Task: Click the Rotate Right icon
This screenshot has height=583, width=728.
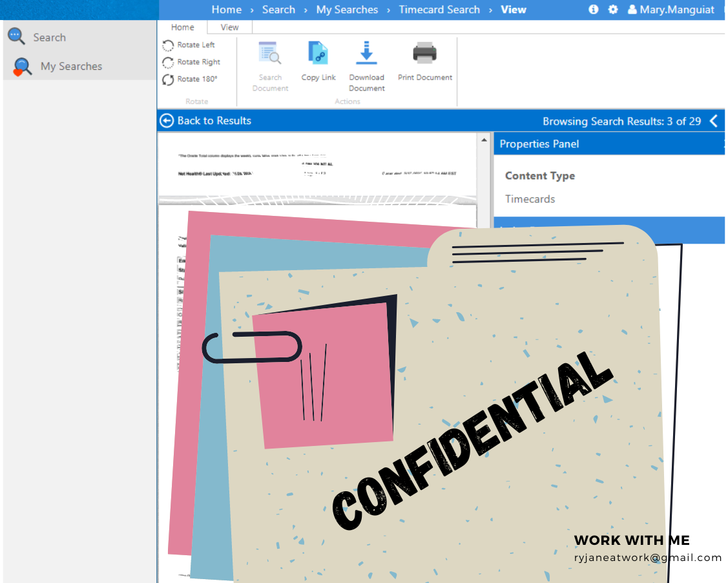Action: pyautogui.click(x=168, y=62)
